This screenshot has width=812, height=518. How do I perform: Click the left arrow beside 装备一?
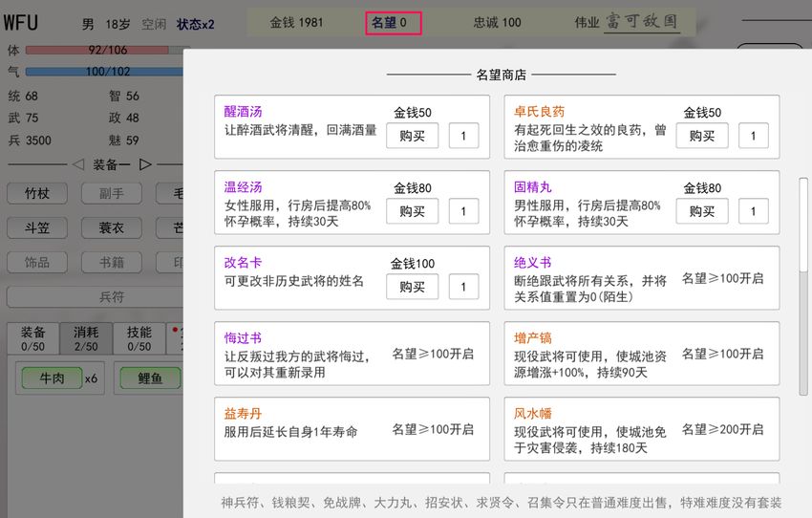[78, 164]
